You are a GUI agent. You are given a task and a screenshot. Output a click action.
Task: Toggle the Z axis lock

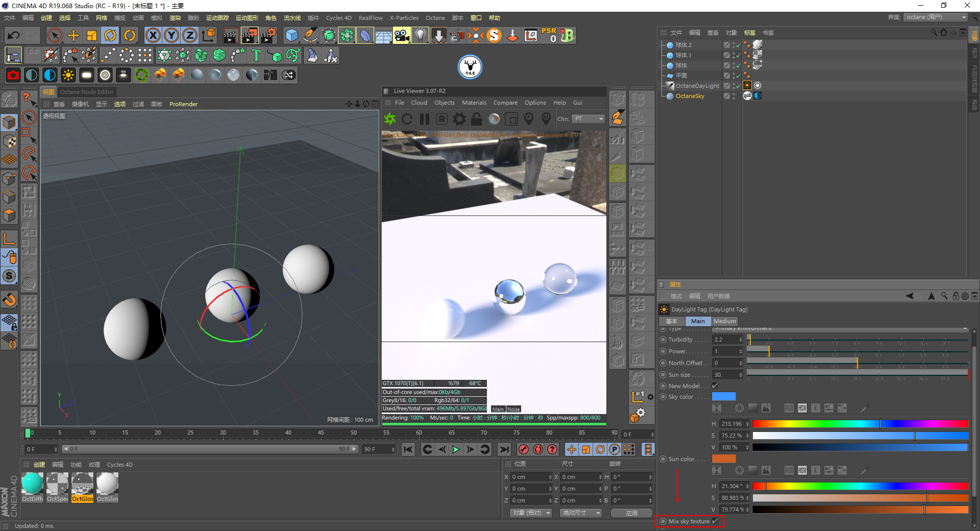pos(190,35)
